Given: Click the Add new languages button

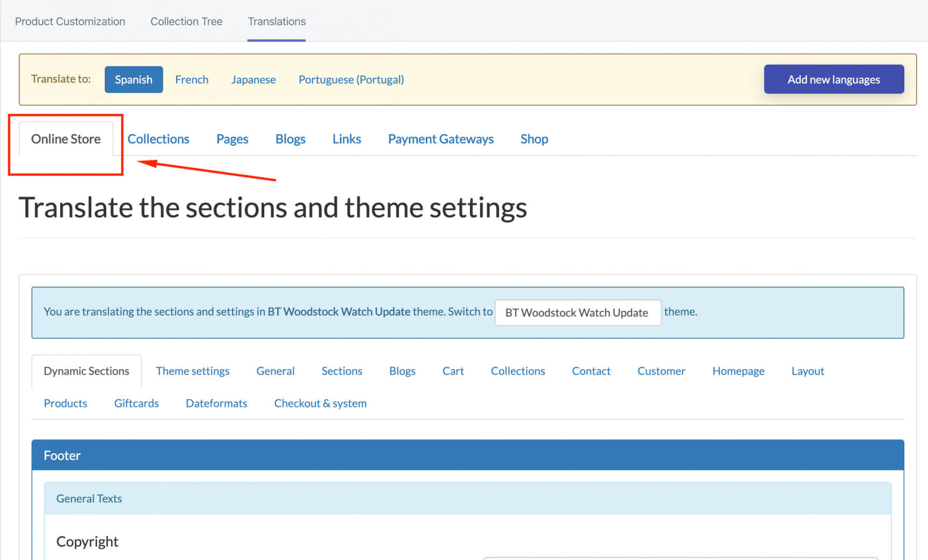Looking at the screenshot, I should (833, 79).
